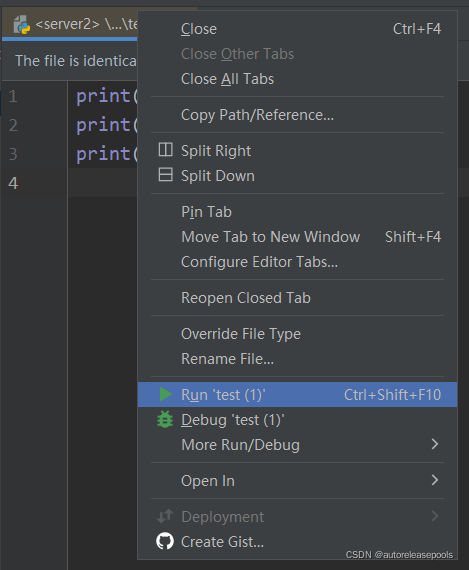Click the Deployment arrows icon

click(x=165, y=516)
